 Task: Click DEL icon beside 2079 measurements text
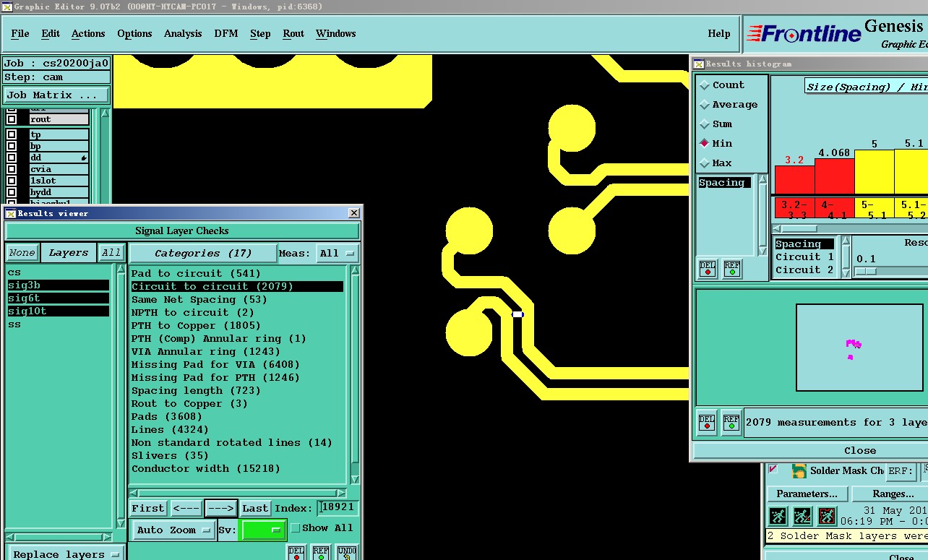(707, 422)
